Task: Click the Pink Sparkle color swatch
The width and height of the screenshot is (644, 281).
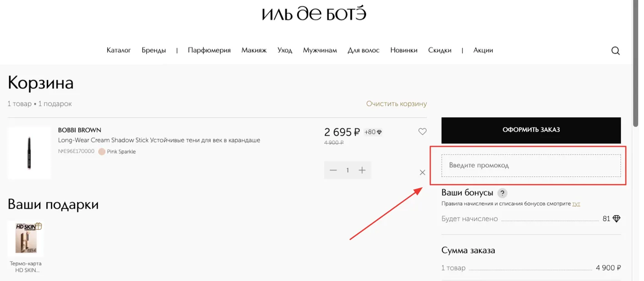Action: pos(101,151)
